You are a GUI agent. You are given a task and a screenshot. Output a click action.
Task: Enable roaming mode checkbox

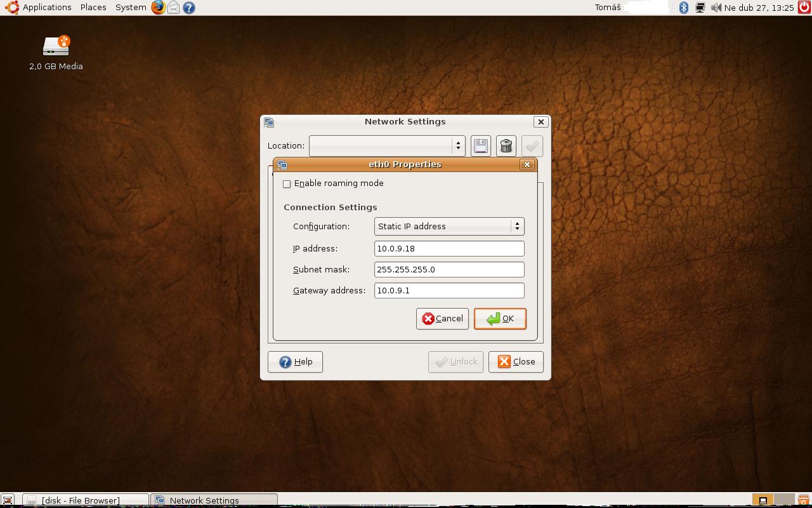[287, 184]
